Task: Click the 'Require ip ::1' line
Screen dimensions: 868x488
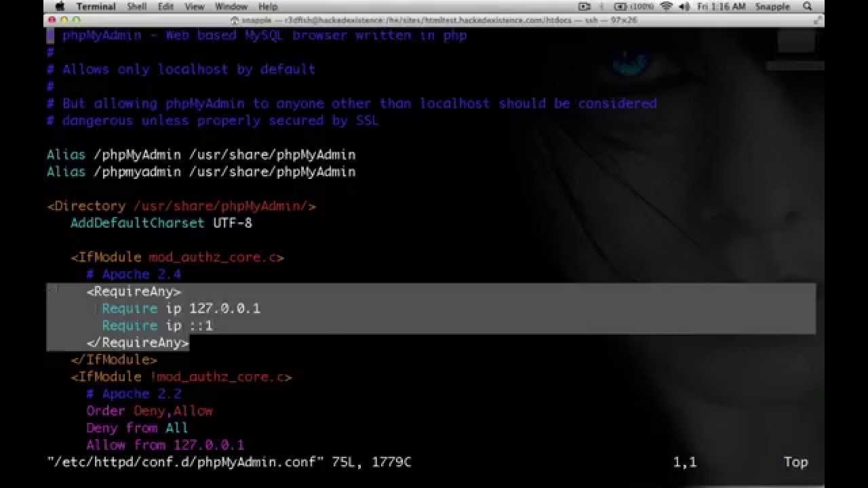Action: point(157,325)
